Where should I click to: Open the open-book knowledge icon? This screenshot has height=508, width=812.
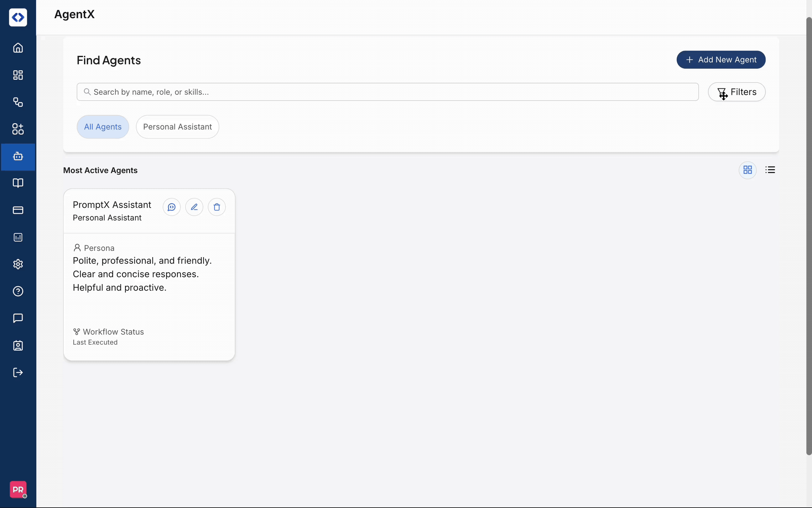tap(18, 183)
